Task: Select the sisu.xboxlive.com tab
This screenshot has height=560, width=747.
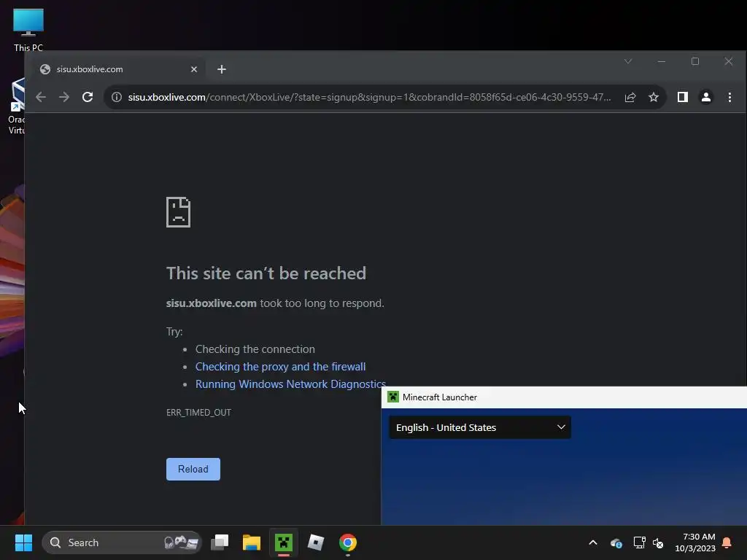Action: click(119, 69)
